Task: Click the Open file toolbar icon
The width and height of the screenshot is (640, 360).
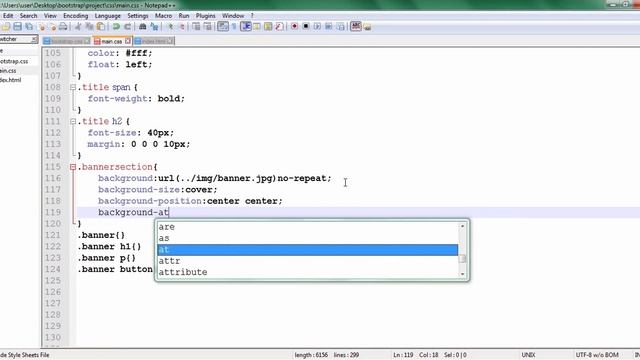Action: point(6,27)
